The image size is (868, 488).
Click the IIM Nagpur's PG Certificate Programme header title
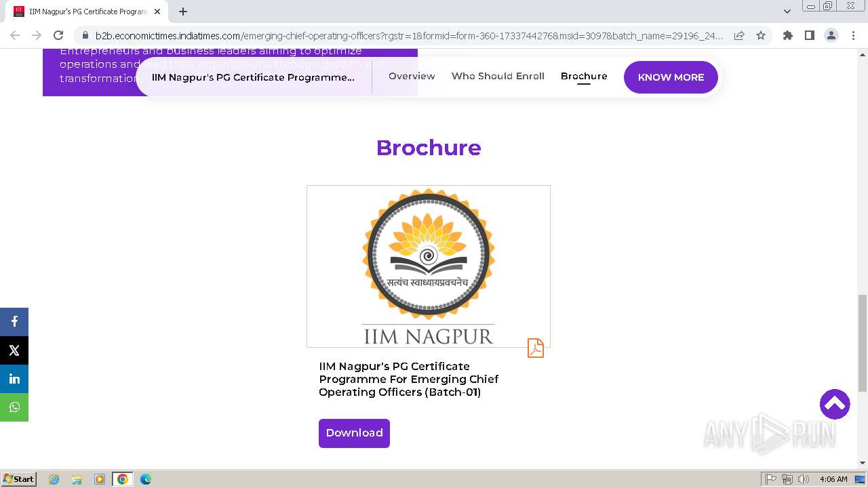[253, 77]
